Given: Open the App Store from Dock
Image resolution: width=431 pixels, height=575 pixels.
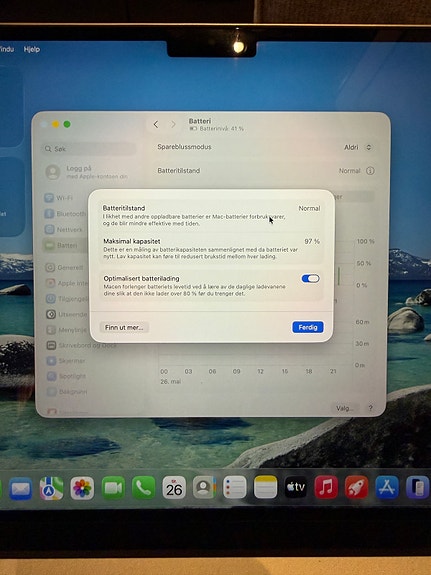Looking at the screenshot, I should pos(387,487).
